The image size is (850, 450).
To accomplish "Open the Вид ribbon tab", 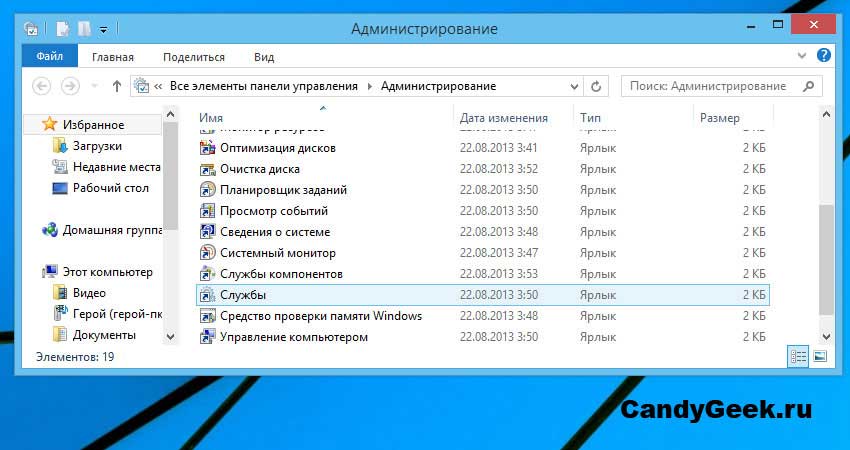I will click(x=264, y=57).
